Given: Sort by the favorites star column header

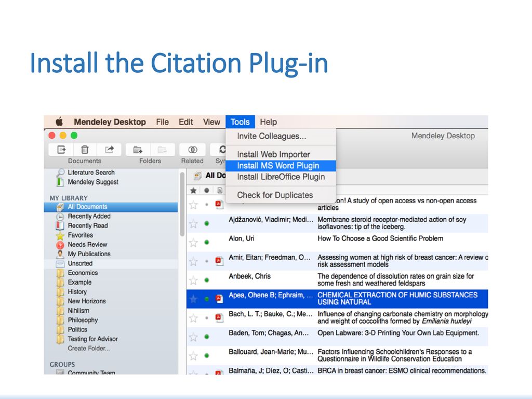Looking at the screenshot, I should tap(193, 190).
